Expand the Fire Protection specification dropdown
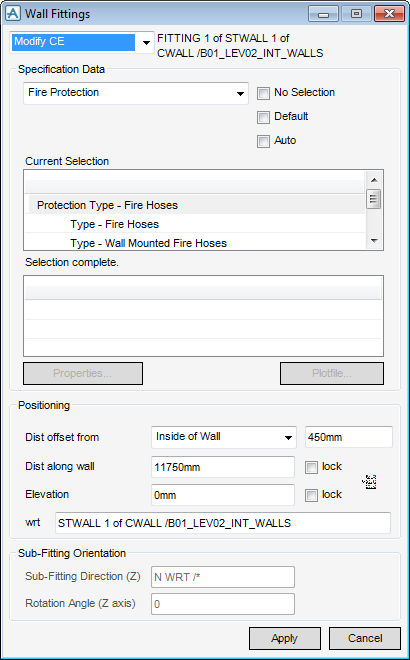This screenshot has width=410, height=660. pyautogui.click(x=136, y=93)
